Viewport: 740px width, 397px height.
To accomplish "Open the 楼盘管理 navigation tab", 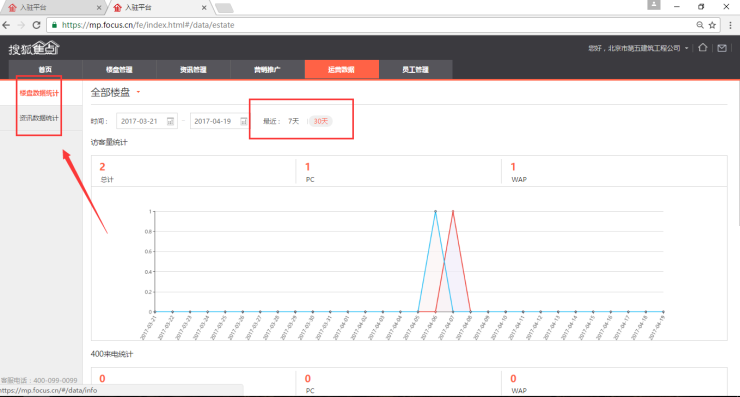I will (x=119, y=69).
